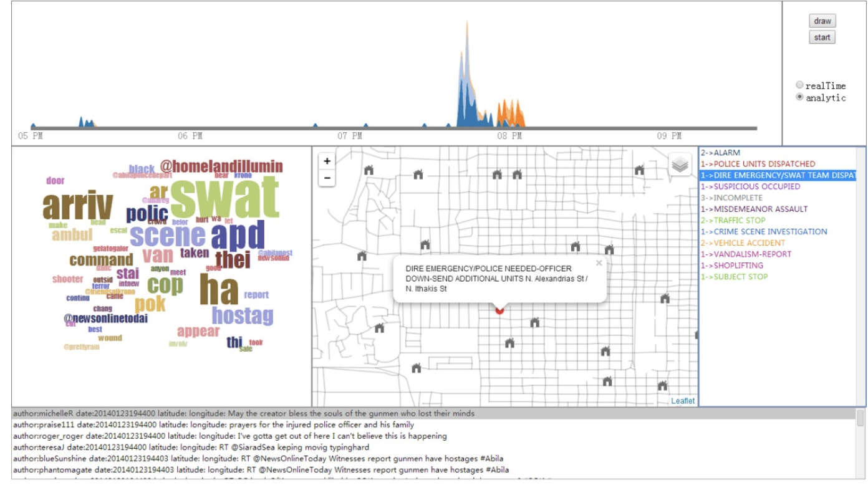Viewport: 868px width, 485px height.
Task: Click the word 'scene' in the word cloud
Action: pyautogui.click(x=168, y=236)
